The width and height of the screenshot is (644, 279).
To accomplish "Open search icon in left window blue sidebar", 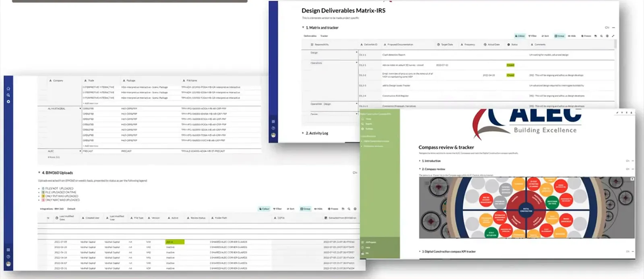I will click(x=8, y=95).
